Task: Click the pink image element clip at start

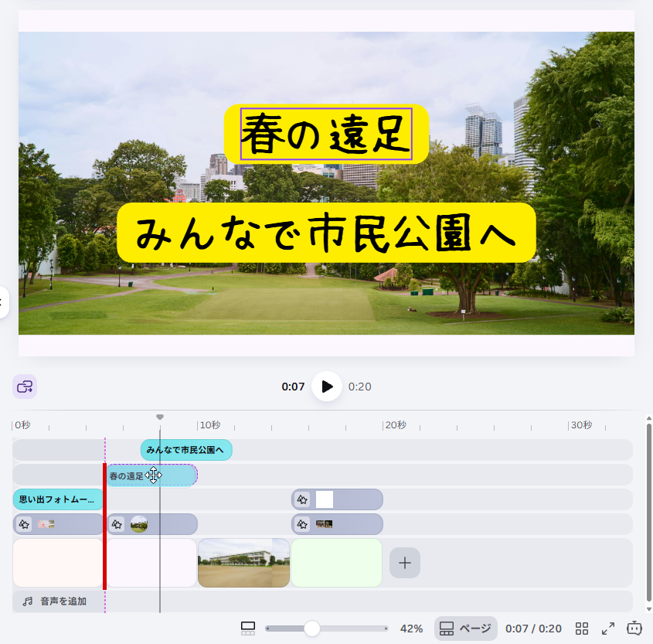Action: pyautogui.click(x=58, y=524)
